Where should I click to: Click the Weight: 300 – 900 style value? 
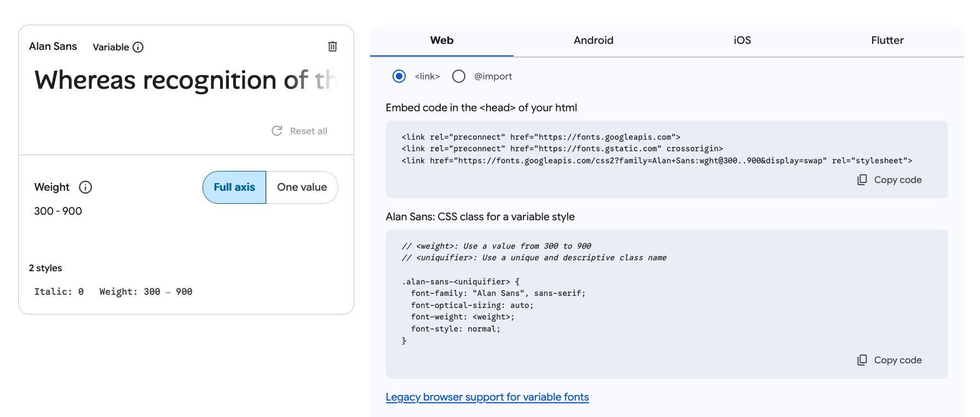146,292
